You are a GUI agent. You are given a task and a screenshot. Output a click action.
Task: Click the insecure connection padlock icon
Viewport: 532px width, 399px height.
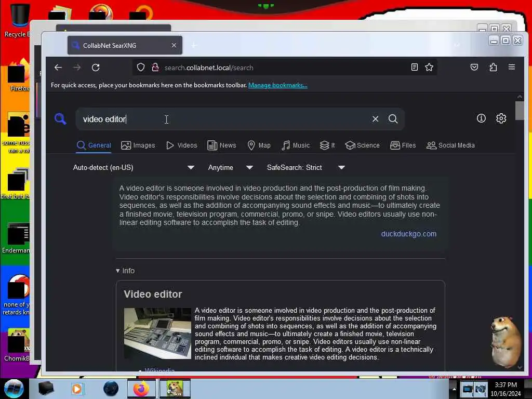pos(155,67)
